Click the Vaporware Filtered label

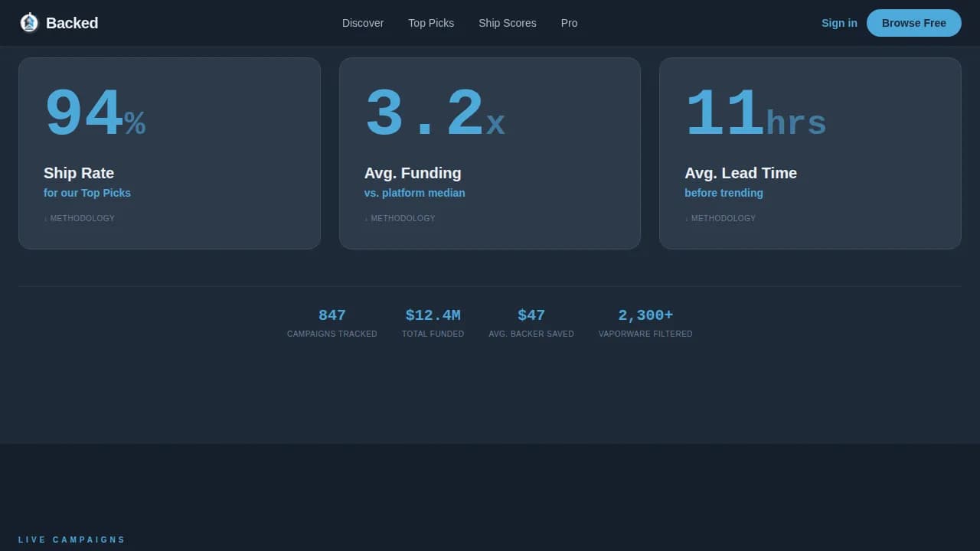click(645, 334)
